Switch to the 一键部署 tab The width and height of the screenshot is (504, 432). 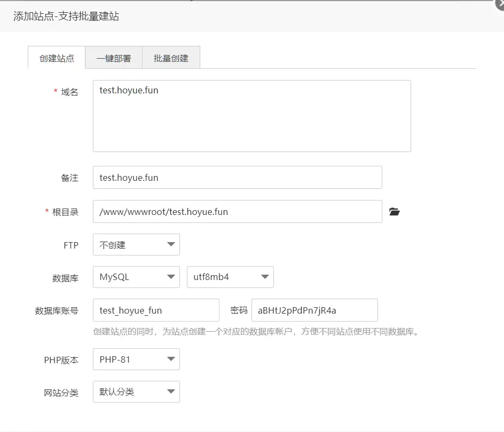coord(114,58)
